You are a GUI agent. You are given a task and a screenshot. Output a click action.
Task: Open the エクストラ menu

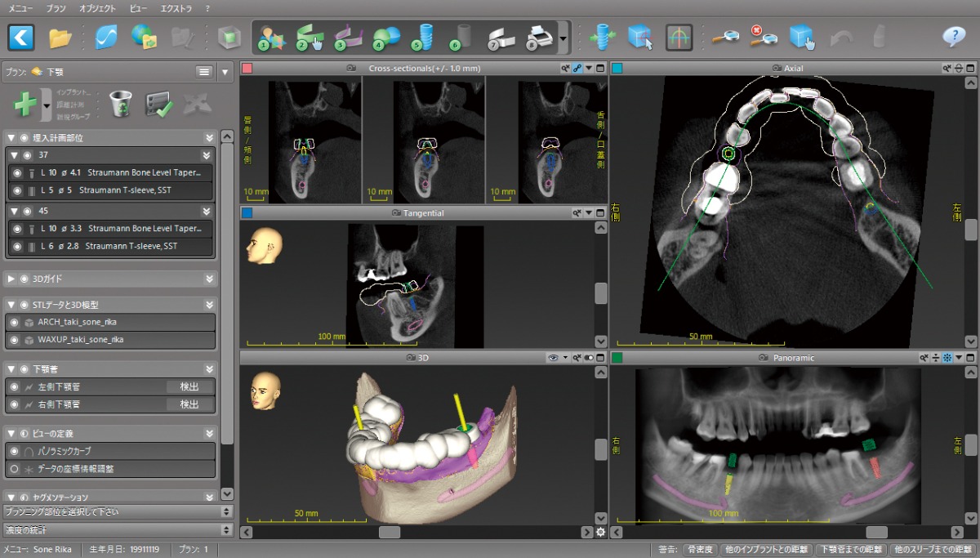pos(176,7)
